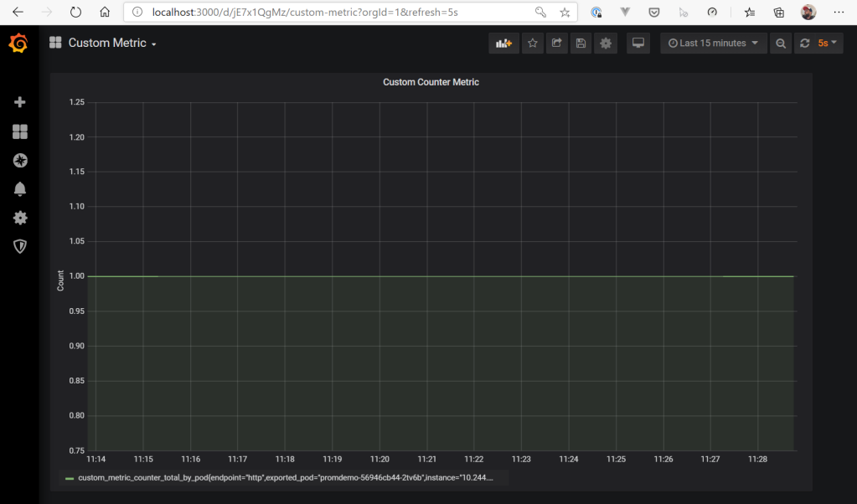Viewport: 857px width, 504px height.
Task: Toggle the cycle view mode monitor icon
Action: pyautogui.click(x=638, y=44)
